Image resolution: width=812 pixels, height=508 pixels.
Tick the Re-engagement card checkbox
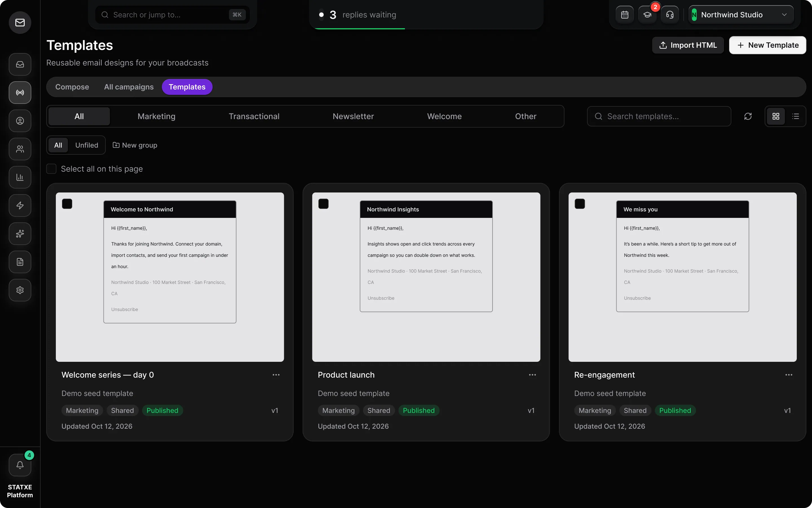[580, 204]
